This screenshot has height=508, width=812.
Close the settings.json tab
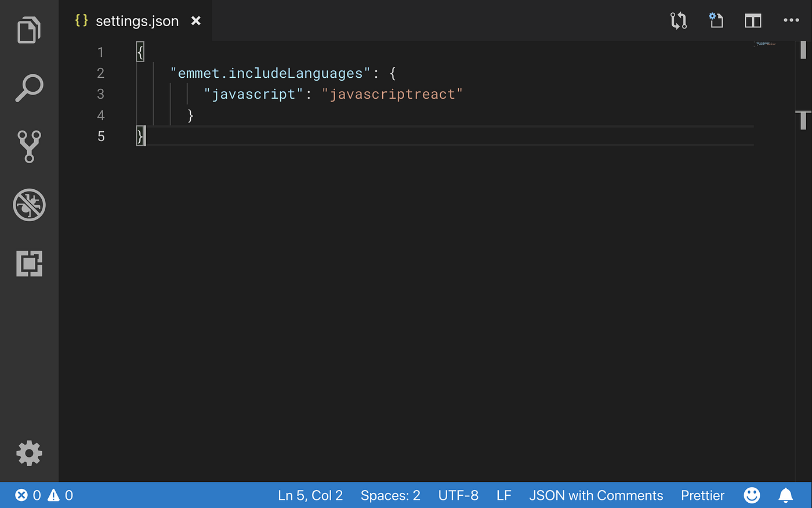196,20
